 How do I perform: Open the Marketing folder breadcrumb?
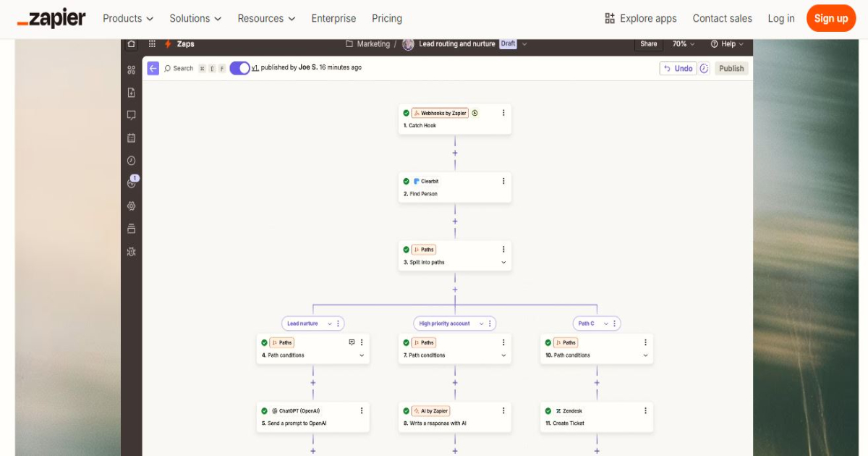point(368,44)
